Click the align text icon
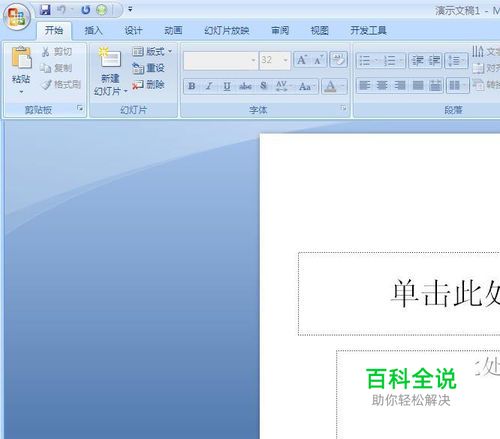This screenshot has width=500, height=439. click(478, 68)
